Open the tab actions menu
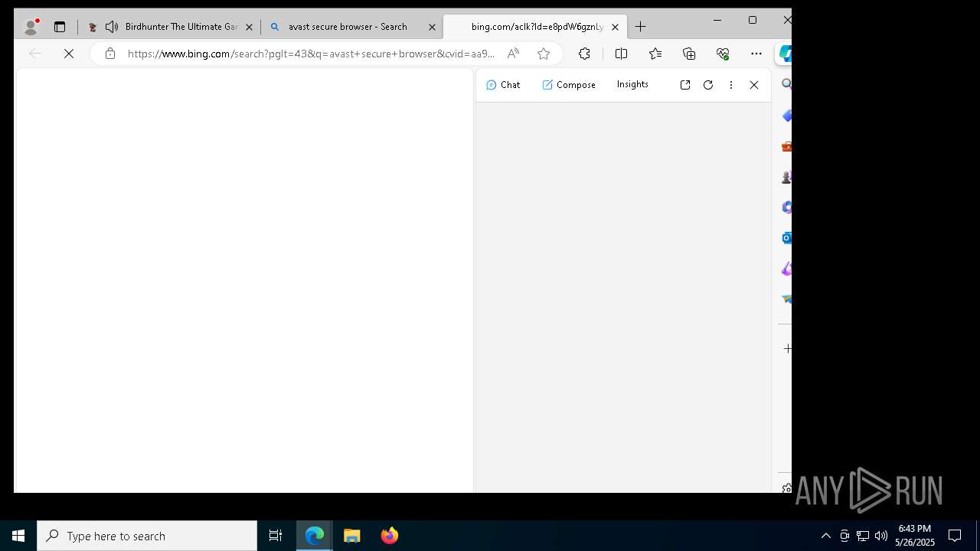This screenshot has width=980, height=551. point(60,27)
